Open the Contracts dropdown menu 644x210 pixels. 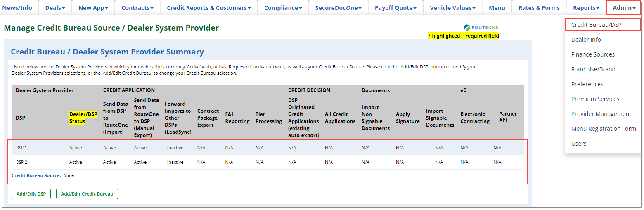pos(137,8)
